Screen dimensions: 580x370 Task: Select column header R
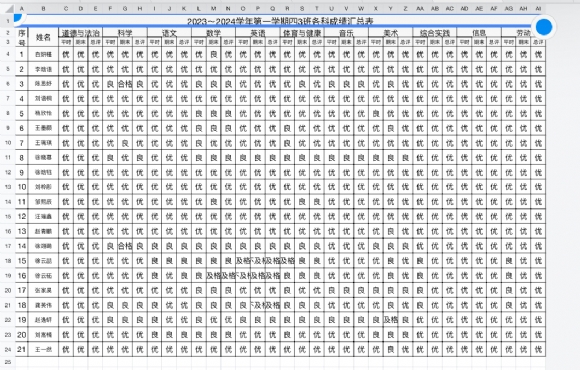287,9
